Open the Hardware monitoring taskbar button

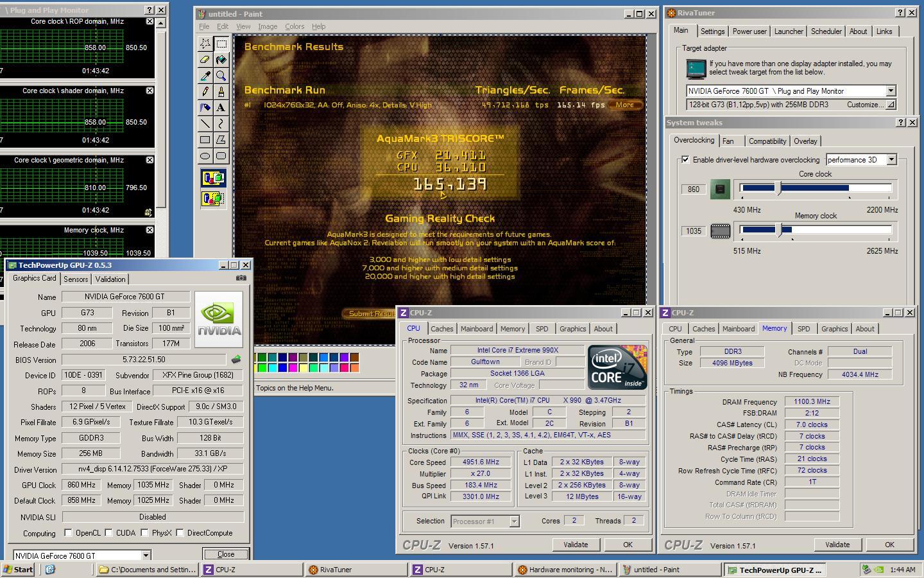pyautogui.click(x=566, y=570)
